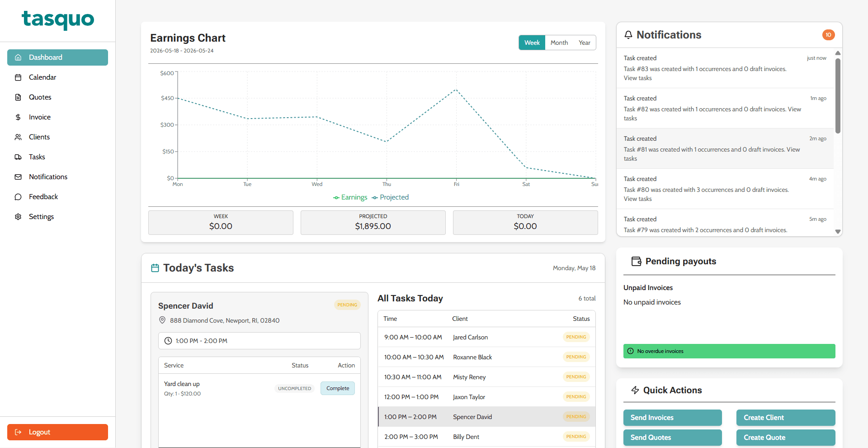Click the calendar icon beside Today's Tasks

coord(155,268)
